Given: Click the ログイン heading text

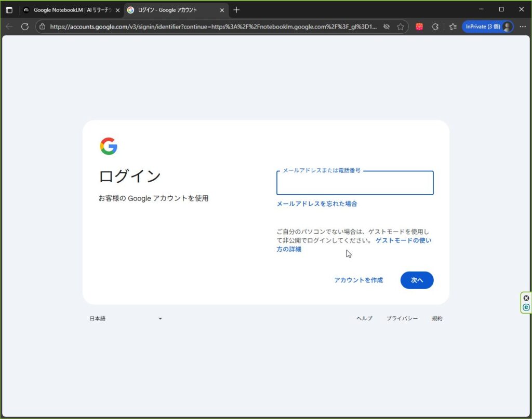Looking at the screenshot, I should click(129, 176).
